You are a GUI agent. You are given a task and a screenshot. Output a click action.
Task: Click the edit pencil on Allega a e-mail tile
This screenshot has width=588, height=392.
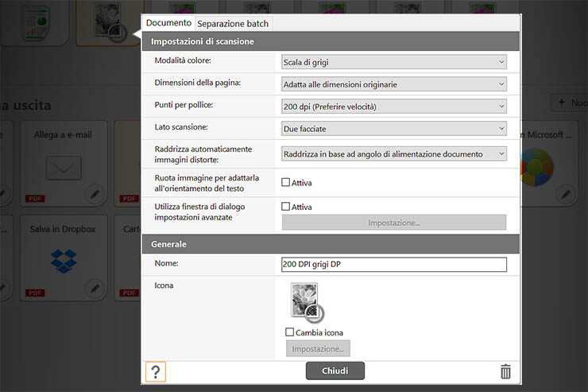pyautogui.click(x=94, y=193)
